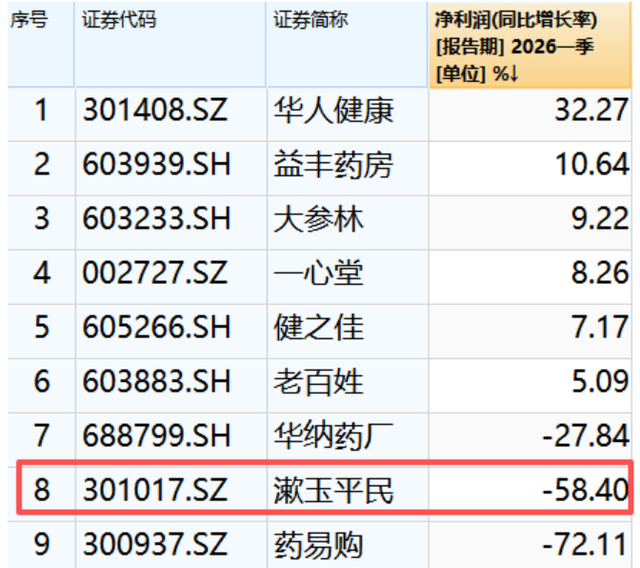Open the 益丰药房 security name
Viewport: 640px width, 568px height.
point(333,165)
